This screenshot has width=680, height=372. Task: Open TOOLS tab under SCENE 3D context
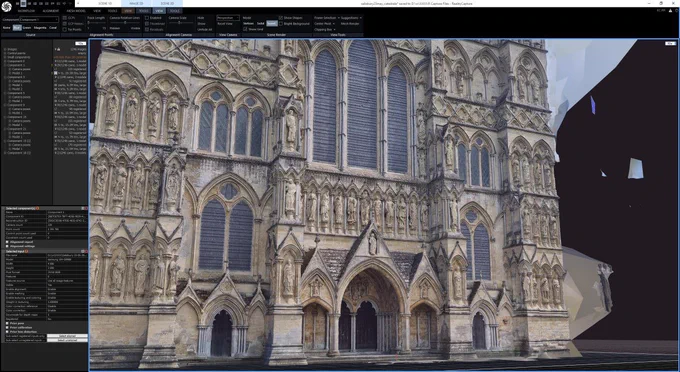pyautogui.click(x=175, y=11)
